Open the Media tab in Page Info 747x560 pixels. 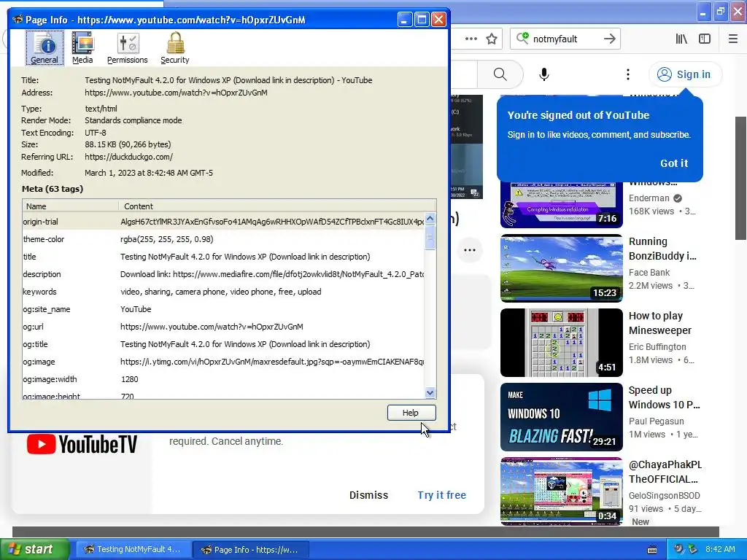(82, 47)
